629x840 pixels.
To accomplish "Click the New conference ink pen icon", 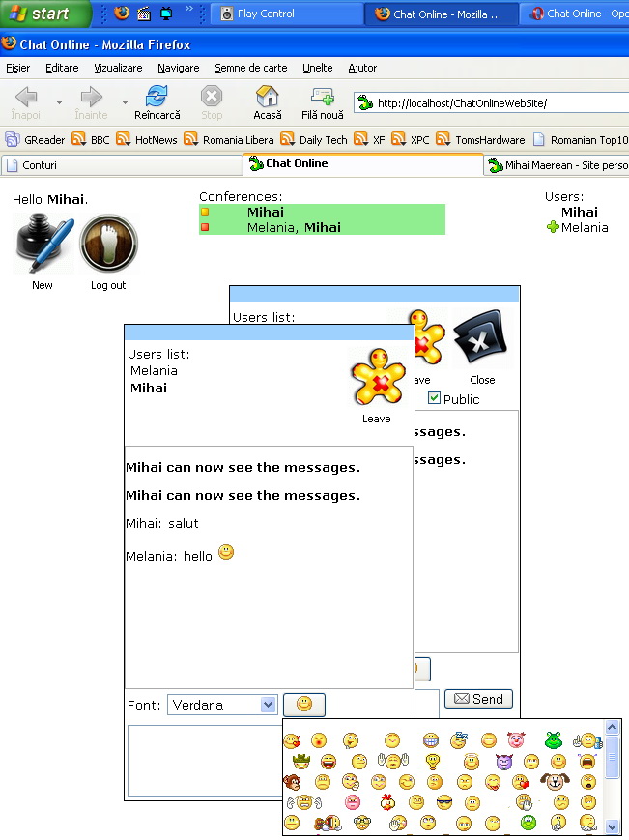I will tap(43, 246).
